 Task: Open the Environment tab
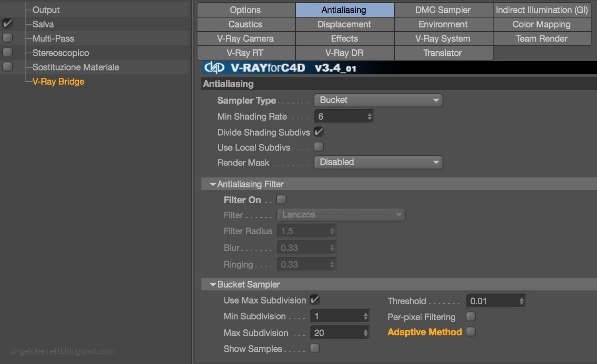[x=443, y=24]
